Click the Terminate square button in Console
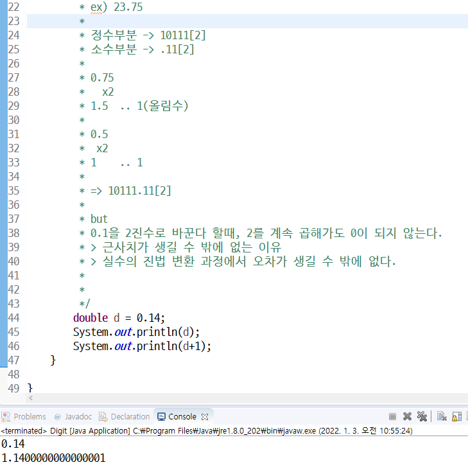This screenshot has height=476, width=468. click(x=392, y=416)
